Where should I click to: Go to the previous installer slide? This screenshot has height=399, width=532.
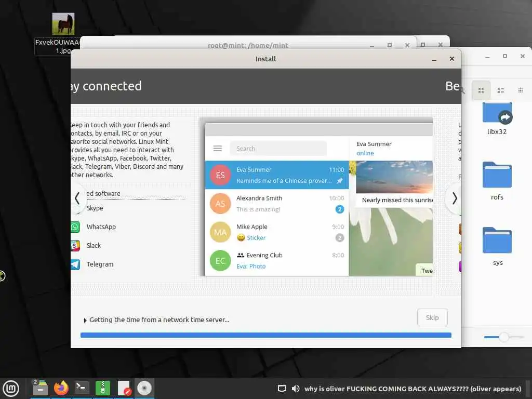[x=77, y=198]
